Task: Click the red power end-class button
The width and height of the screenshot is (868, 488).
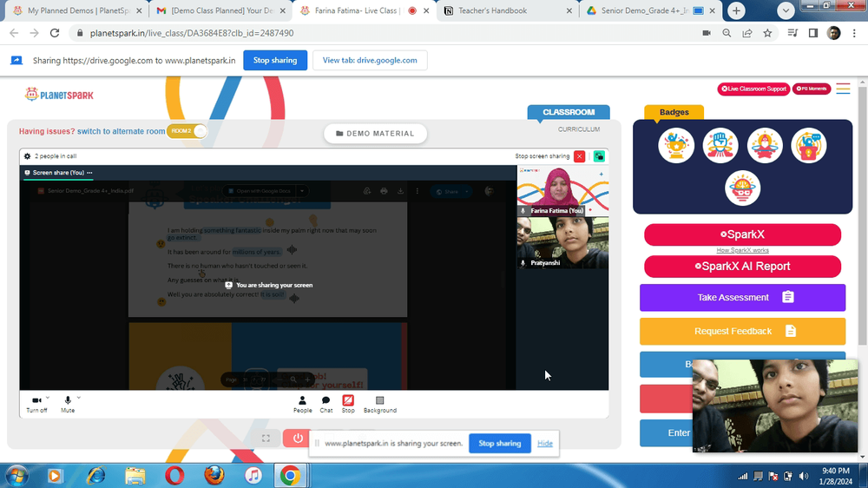Action: tap(298, 439)
